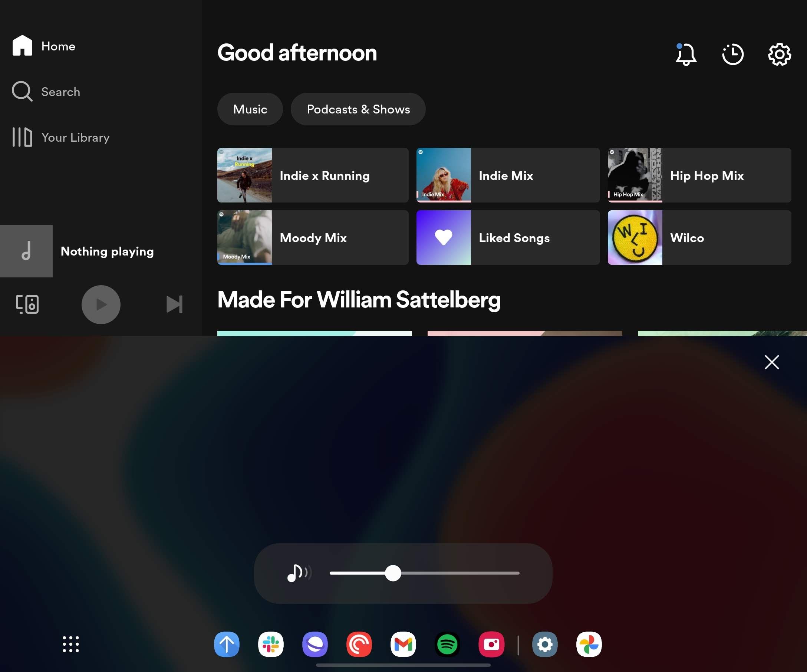Adjust the system volume slider

pos(393,573)
